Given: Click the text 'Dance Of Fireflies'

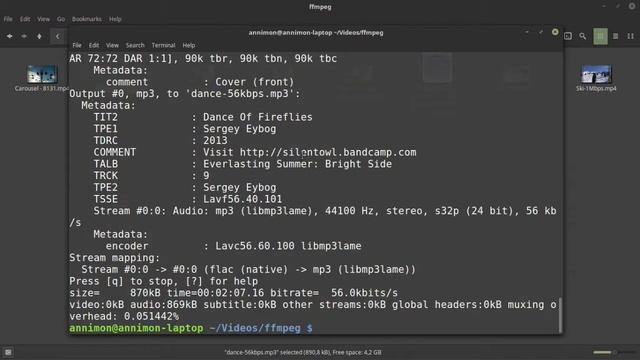Looking at the screenshot, I should 258,117.
